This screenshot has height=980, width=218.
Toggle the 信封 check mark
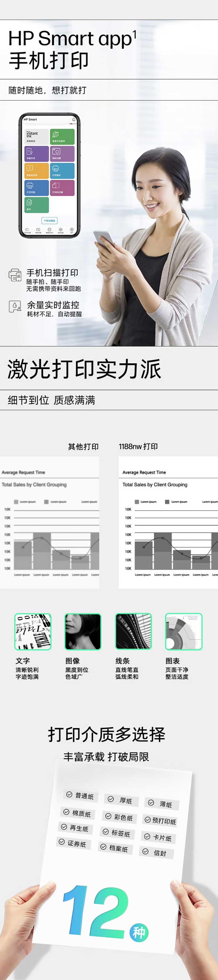(x=145, y=851)
